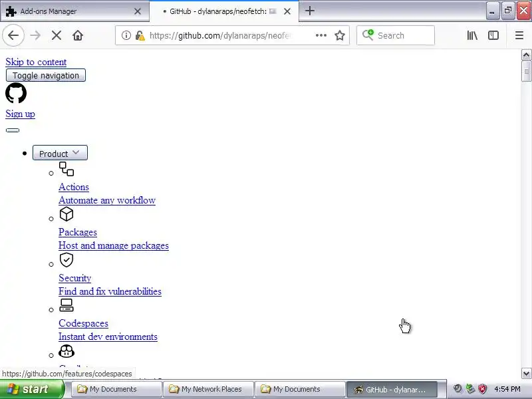The width and height of the screenshot is (532, 399).
Task: Open the Actions link
Action: click(x=74, y=187)
